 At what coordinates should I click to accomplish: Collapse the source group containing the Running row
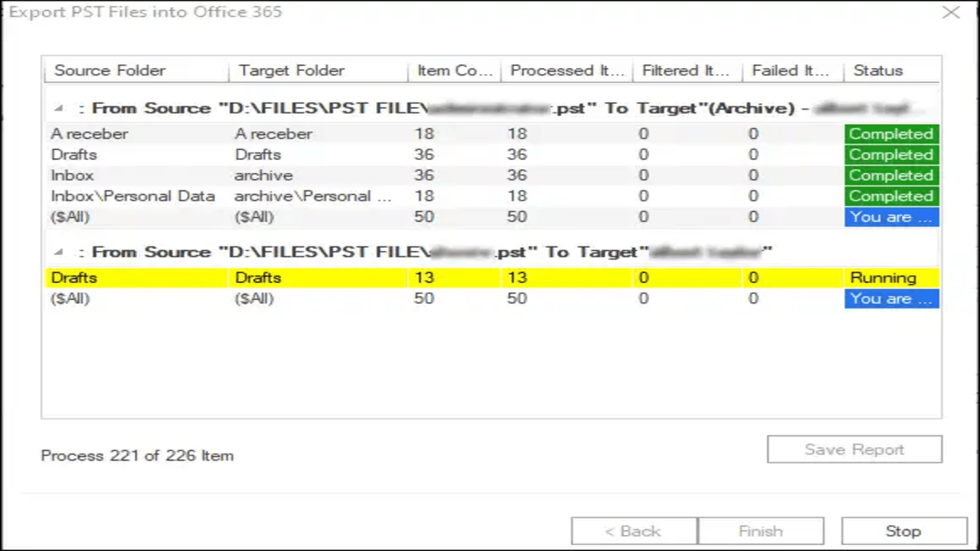(59, 253)
